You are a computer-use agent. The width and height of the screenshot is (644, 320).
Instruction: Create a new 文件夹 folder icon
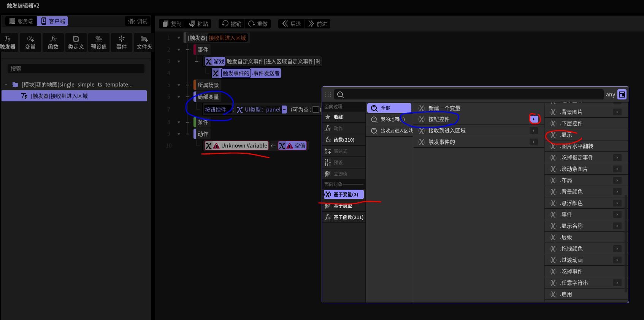144,42
